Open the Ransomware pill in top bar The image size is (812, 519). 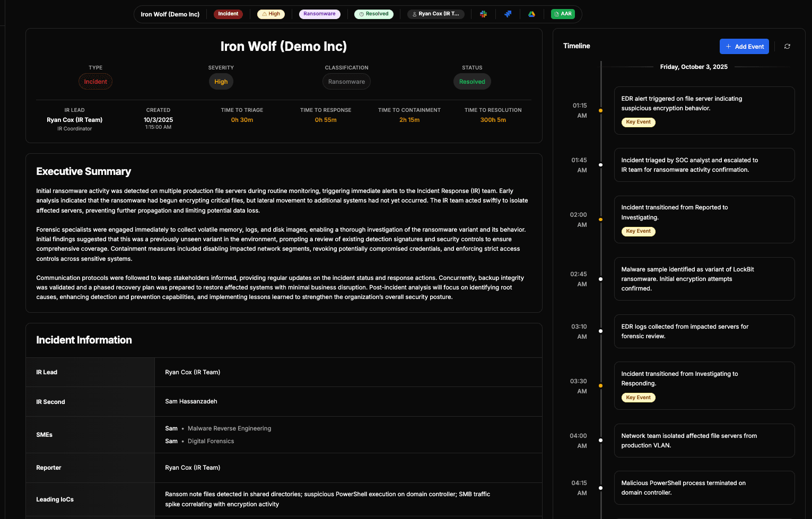point(319,14)
